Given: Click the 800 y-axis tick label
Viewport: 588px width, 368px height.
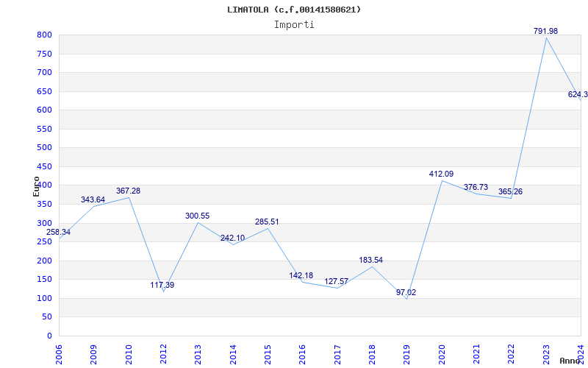Looking at the screenshot, I should (x=44, y=35).
